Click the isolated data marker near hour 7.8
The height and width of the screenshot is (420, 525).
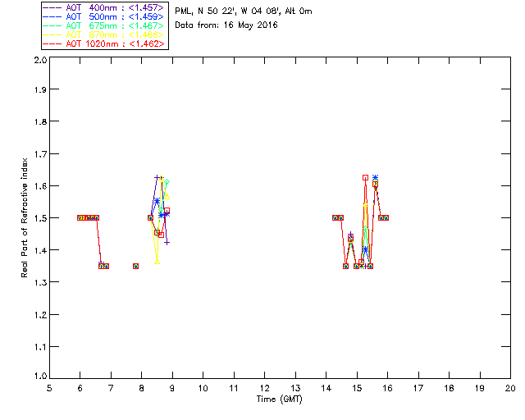[135, 267]
